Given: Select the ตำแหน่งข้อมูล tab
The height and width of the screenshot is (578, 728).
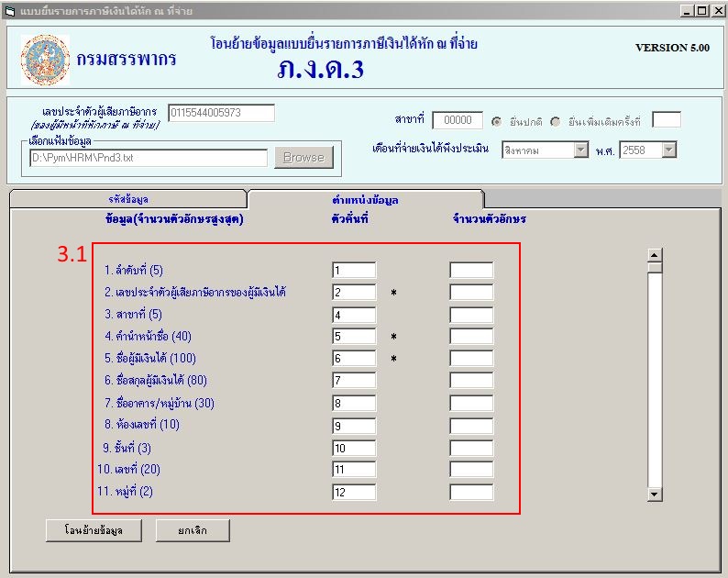Looking at the screenshot, I should [x=365, y=199].
